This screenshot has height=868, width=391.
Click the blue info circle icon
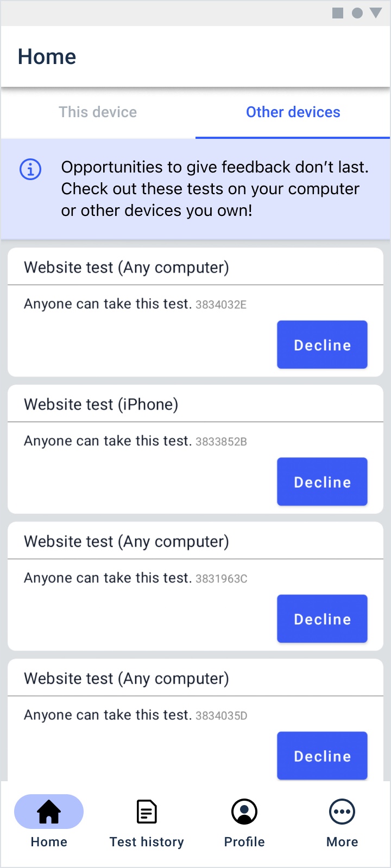pos(30,169)
